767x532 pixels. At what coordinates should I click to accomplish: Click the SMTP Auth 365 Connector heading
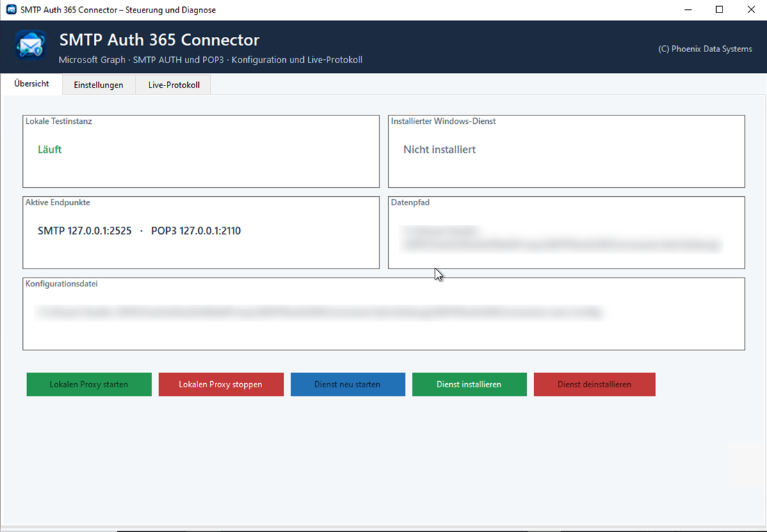[159, 40]
